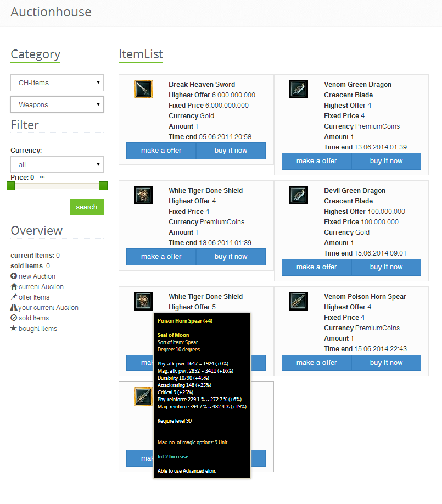Image resolution: width=442 pixels, height=504 pixels.
Task: Click 'Time end 15.06.2014 22:43' text
Action: pos(365,349)
